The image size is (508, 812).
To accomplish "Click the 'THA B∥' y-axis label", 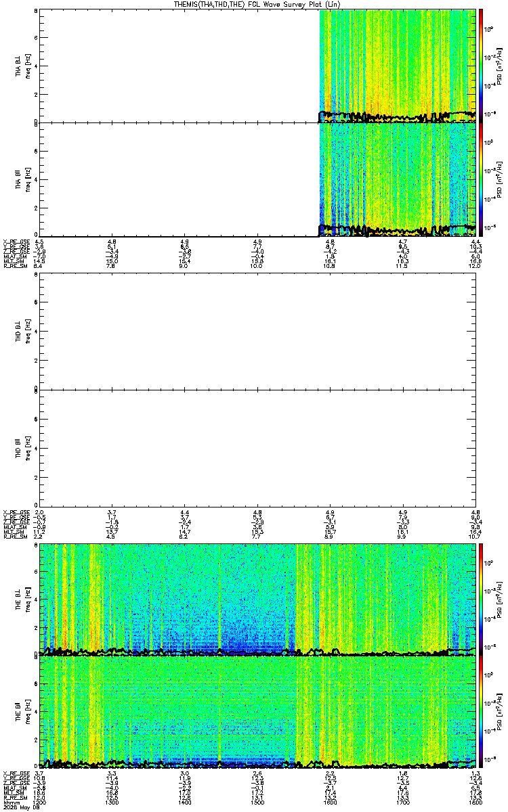I will pos(19,180).
